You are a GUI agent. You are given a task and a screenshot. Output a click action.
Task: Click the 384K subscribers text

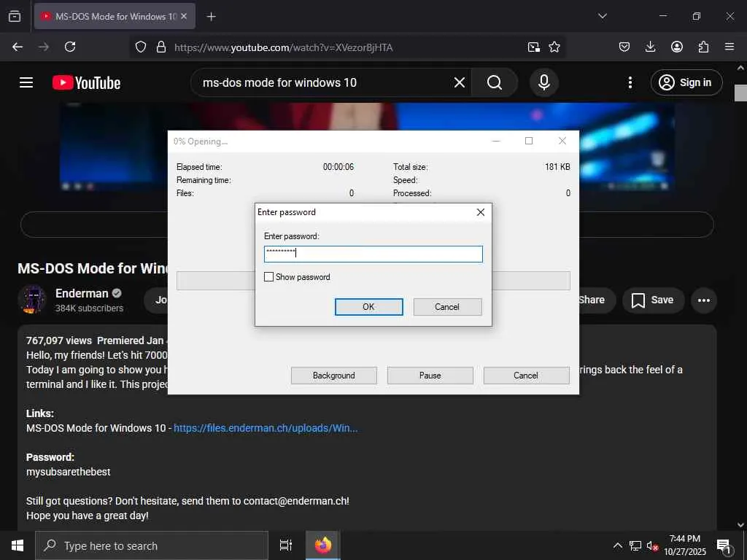[x=89, y=308]
